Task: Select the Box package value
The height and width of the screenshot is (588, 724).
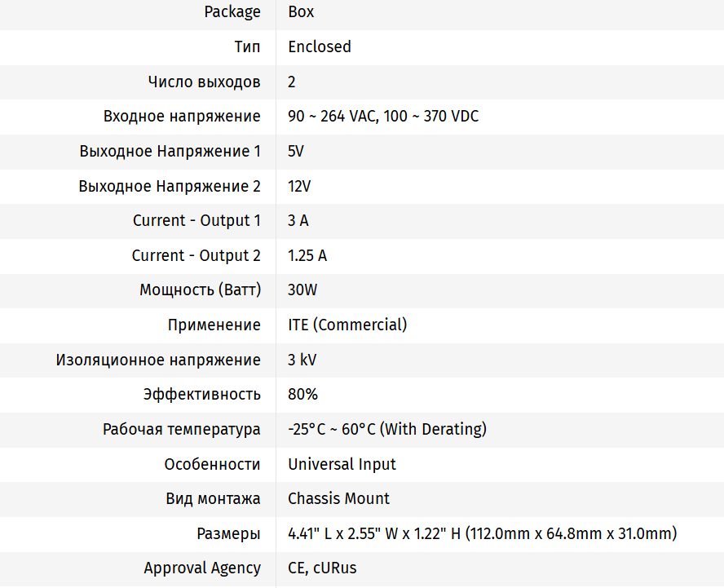Action: tap(301, 12)
